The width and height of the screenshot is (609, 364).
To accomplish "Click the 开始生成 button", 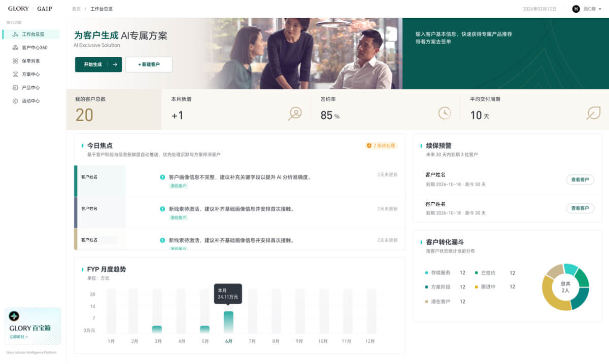I will click(x=98, y=64).
